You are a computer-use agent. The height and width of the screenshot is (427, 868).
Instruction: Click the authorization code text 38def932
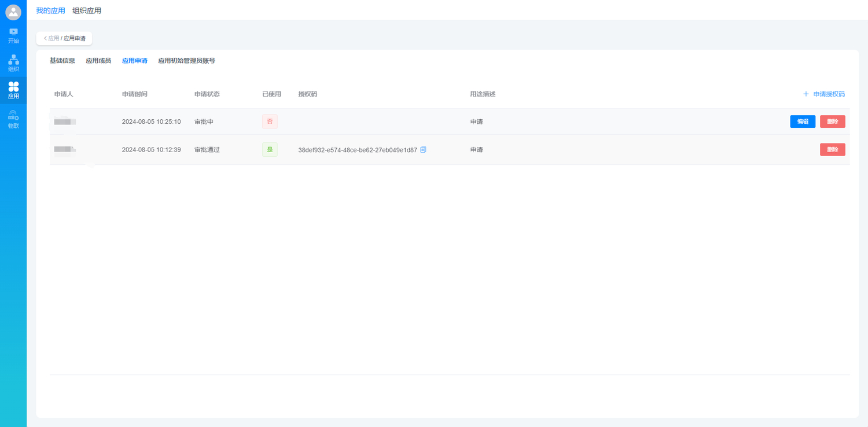click(357, 150)
